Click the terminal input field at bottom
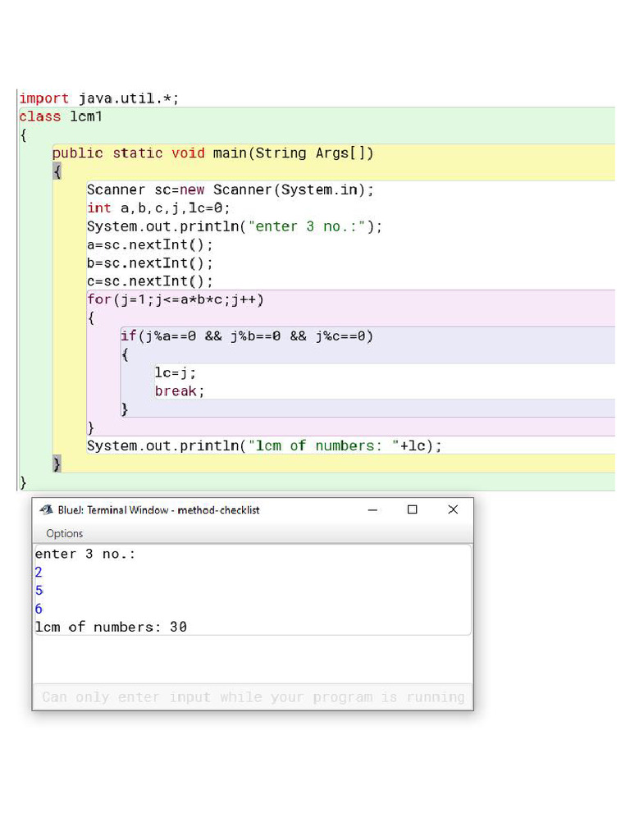This screenshot has height=840, width=630. click(x=253, y=697)
